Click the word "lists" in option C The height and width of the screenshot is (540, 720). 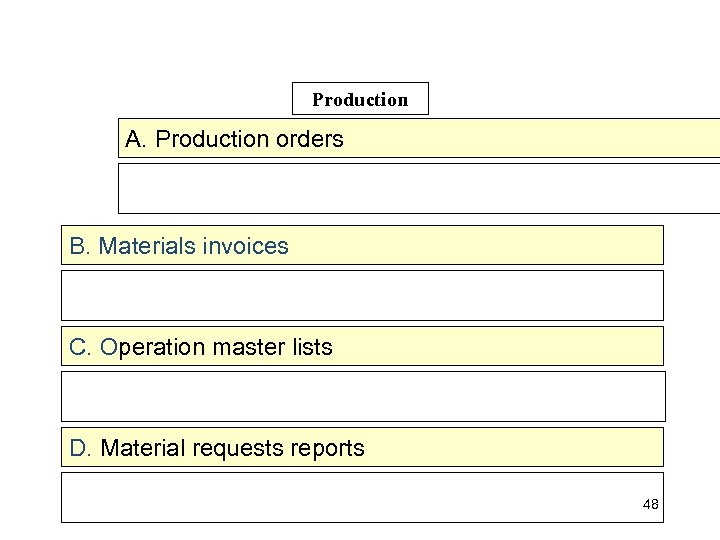(x=312, y=347)
